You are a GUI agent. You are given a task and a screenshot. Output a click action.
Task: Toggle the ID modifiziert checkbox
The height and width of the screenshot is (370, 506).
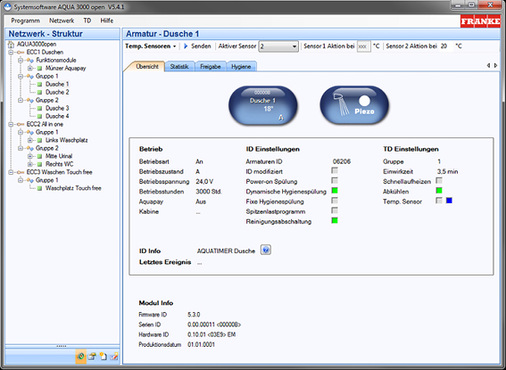pyautogui.click(x=335, y=171)
